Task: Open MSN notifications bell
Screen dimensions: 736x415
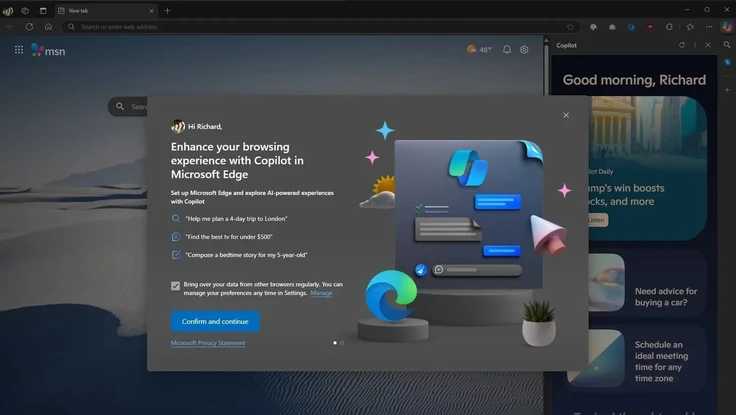Action: 507,49
